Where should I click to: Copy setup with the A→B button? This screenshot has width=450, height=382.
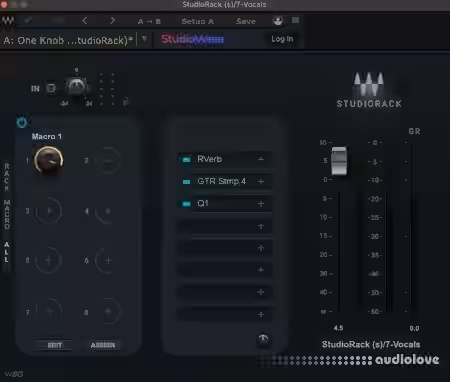149,21
